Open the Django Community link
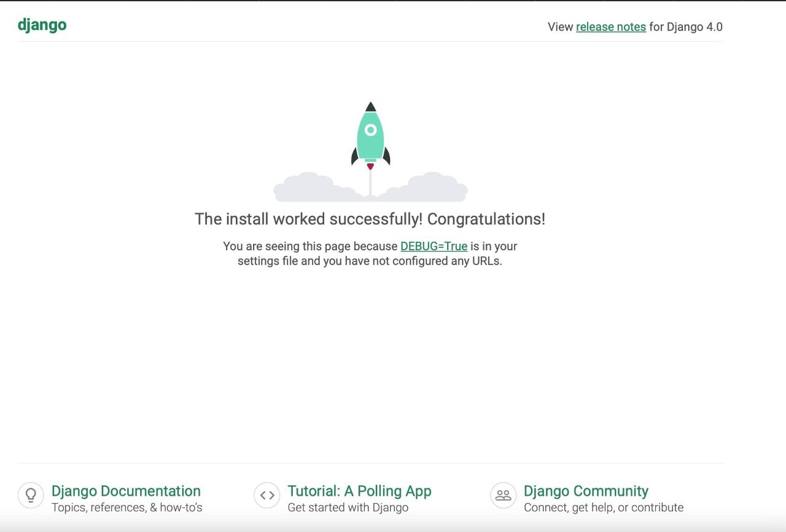Screen dimensions: 786x532 pos(586,491)
